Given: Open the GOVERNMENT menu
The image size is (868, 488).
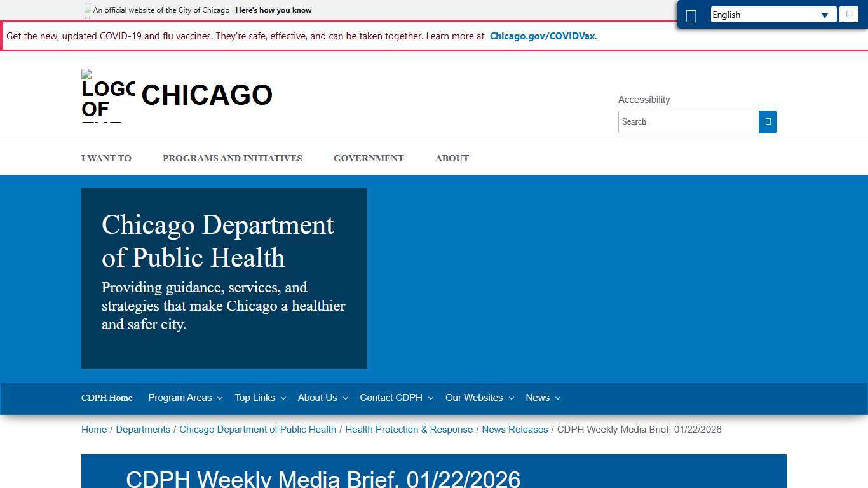Looking at the screenshot, I should click(369, 158).
